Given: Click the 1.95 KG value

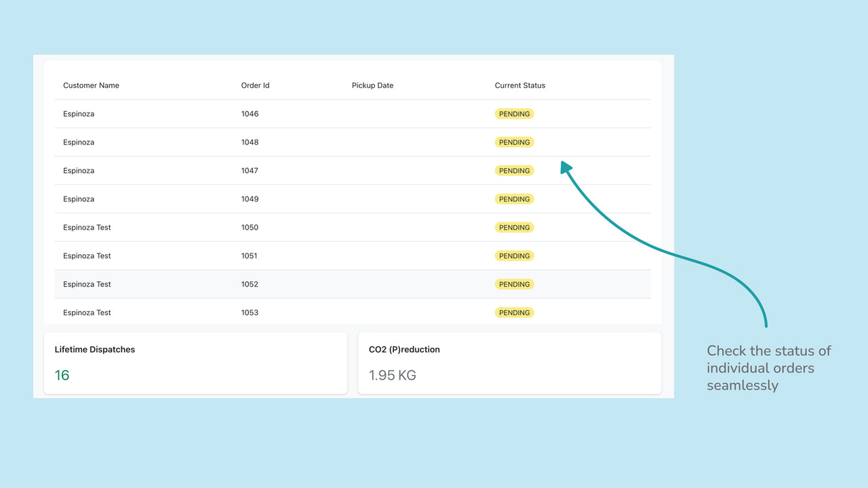Looking at the screenshot, I should point(393,375).
